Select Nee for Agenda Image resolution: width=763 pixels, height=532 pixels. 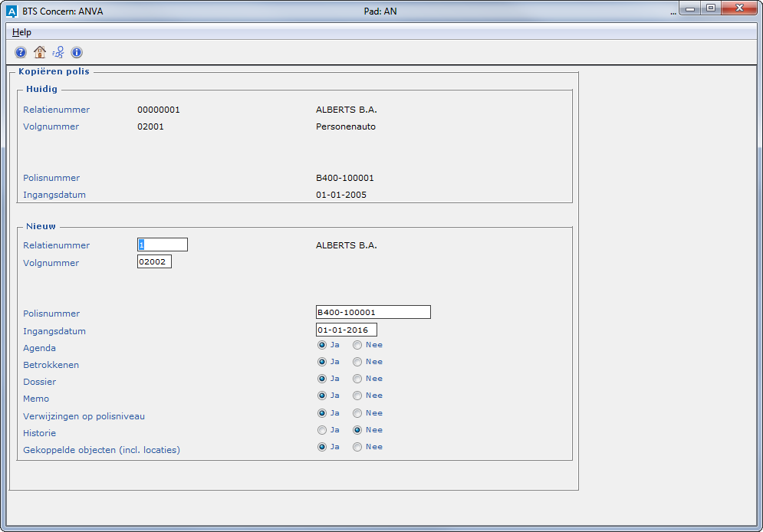coord(357,345)
